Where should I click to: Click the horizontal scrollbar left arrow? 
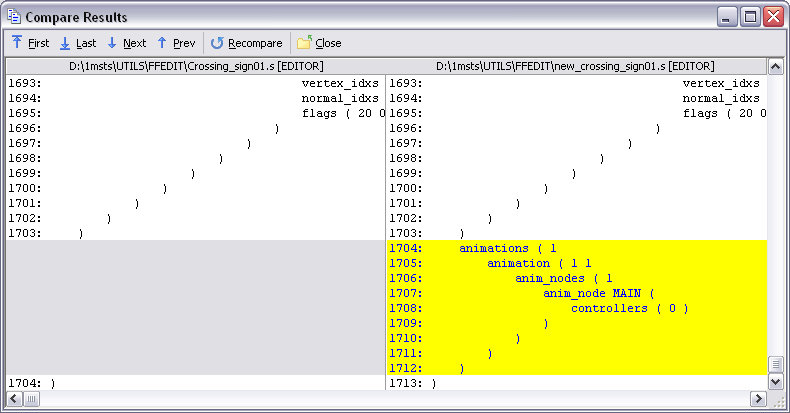(x=14, y=399)
